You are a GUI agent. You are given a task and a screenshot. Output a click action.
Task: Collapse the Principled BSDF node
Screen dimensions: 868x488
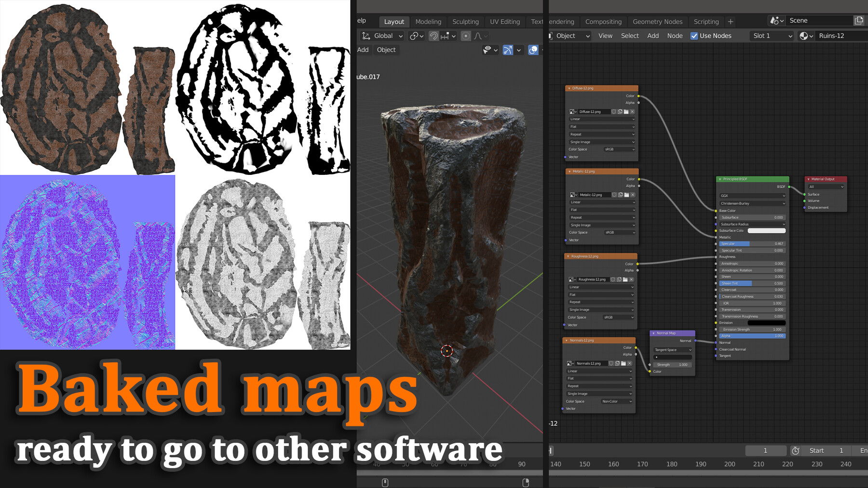(720, 179)
